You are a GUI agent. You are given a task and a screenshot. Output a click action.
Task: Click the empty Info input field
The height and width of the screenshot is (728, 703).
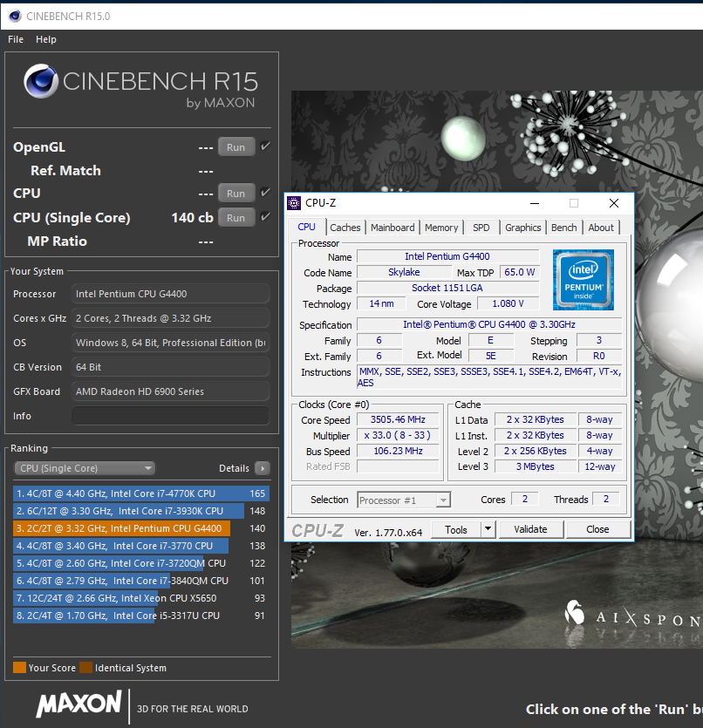click(170, 416)
